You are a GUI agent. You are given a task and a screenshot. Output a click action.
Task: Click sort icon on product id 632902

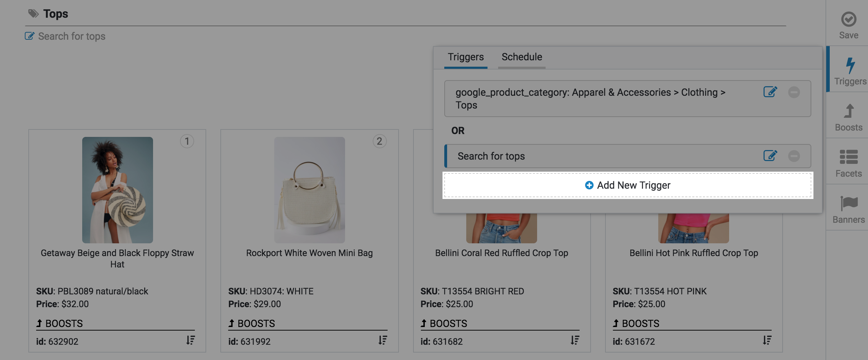[190, 340]
